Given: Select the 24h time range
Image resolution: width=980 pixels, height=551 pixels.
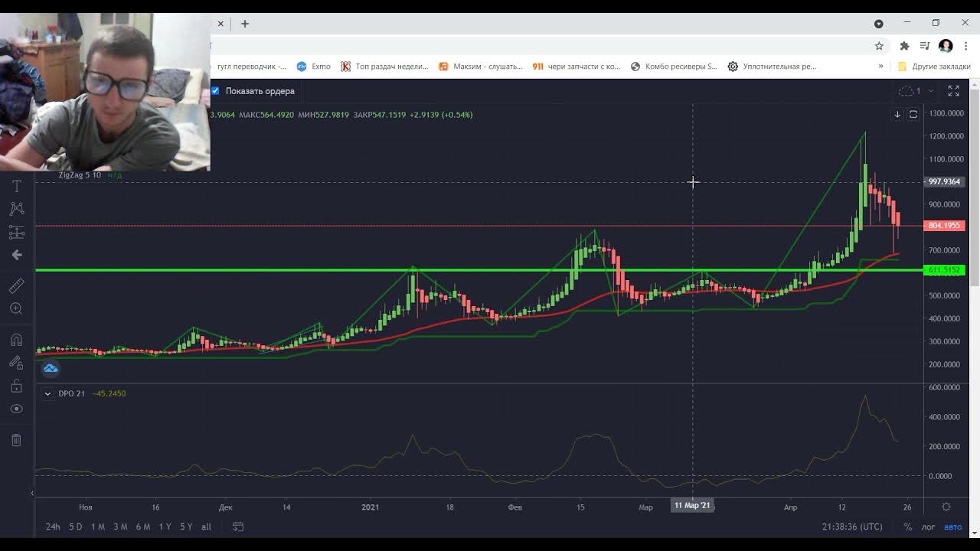Looking at the screenshot, I should click(x=53, y=527).
